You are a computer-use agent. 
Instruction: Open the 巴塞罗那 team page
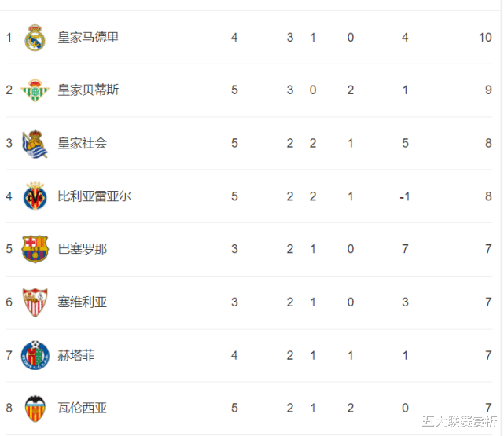click(82, 249)
